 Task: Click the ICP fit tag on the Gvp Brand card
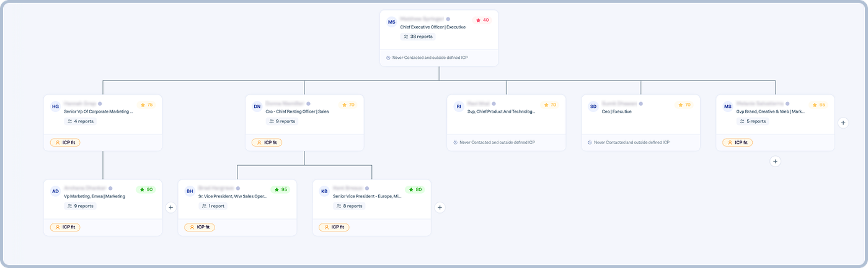737,142
